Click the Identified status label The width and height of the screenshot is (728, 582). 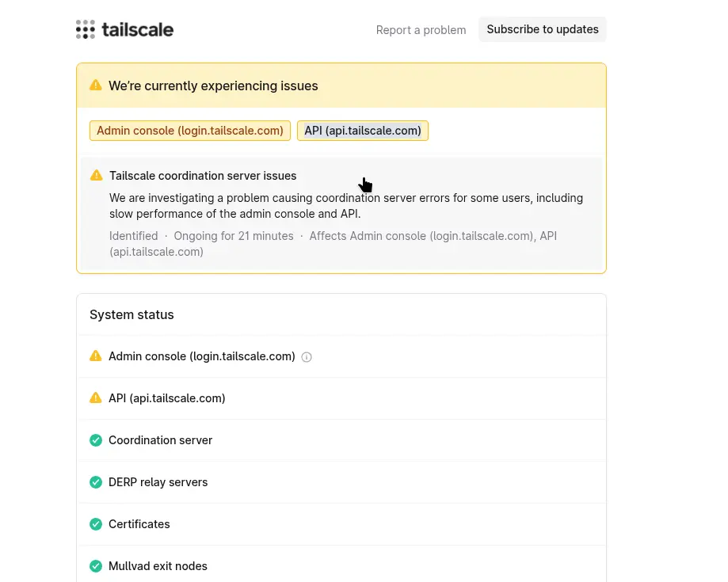(133, 235)
